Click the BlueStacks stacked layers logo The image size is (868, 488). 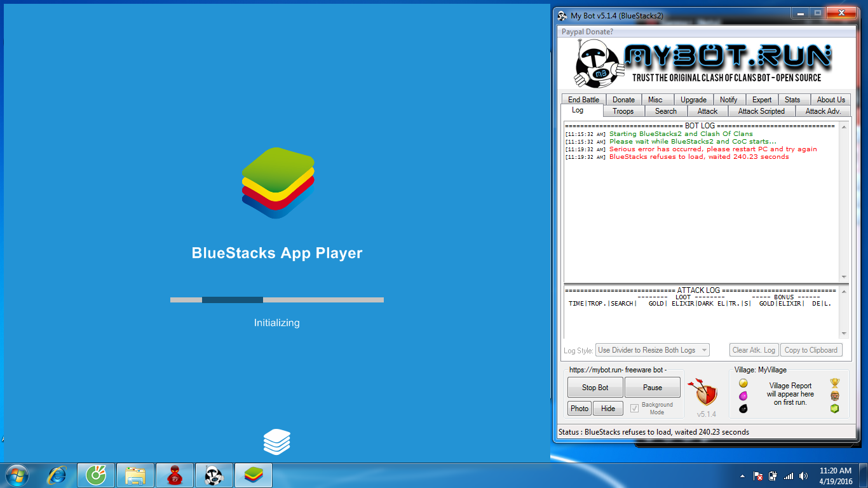(278, 182)
